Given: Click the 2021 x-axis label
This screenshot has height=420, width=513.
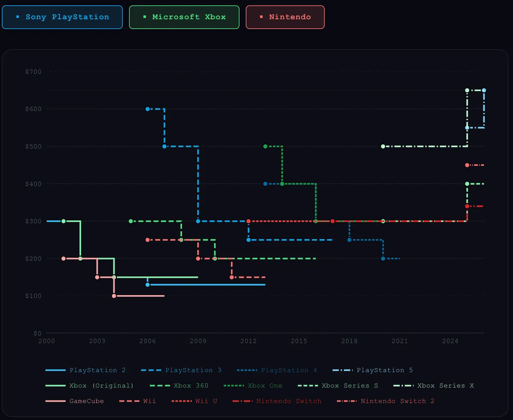Looking at the screenshot, I should (x=400, y=341).
